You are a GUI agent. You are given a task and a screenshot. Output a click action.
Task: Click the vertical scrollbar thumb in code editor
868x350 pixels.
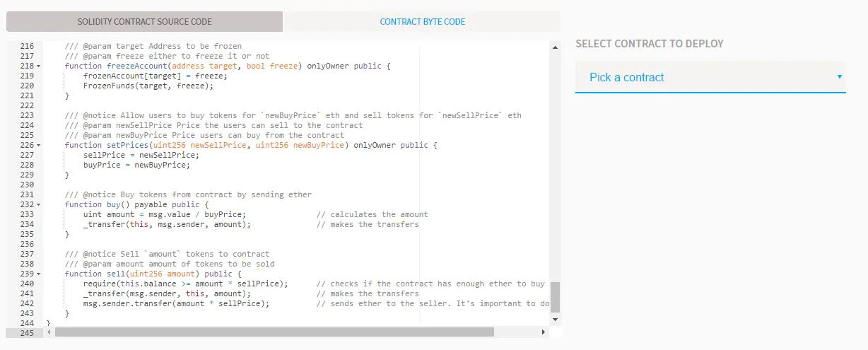pyautogui.click(x=555, y=297)
